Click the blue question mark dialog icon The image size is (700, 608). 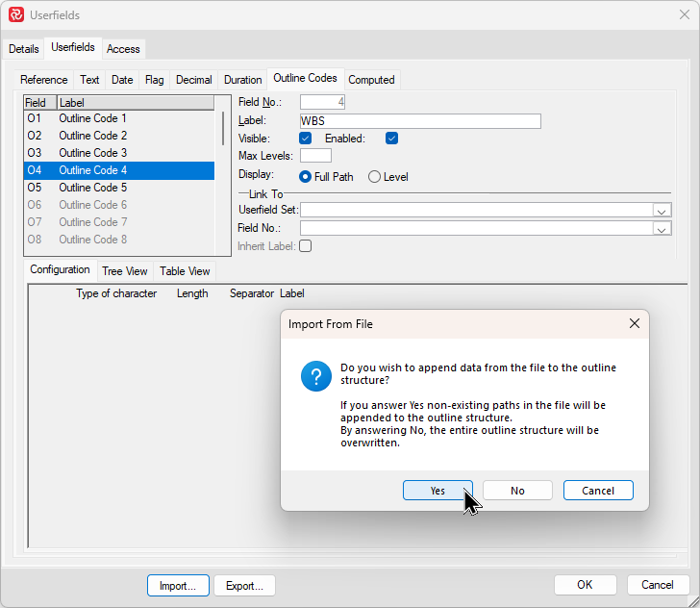(x=316, y=376)
